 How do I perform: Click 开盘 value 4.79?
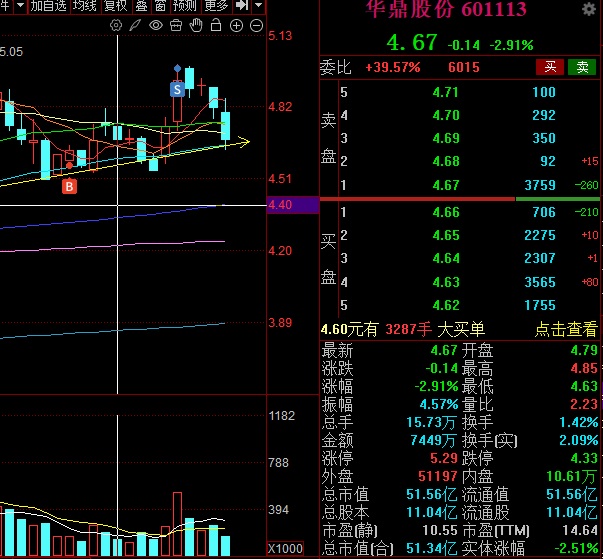(x=584, y=350)
